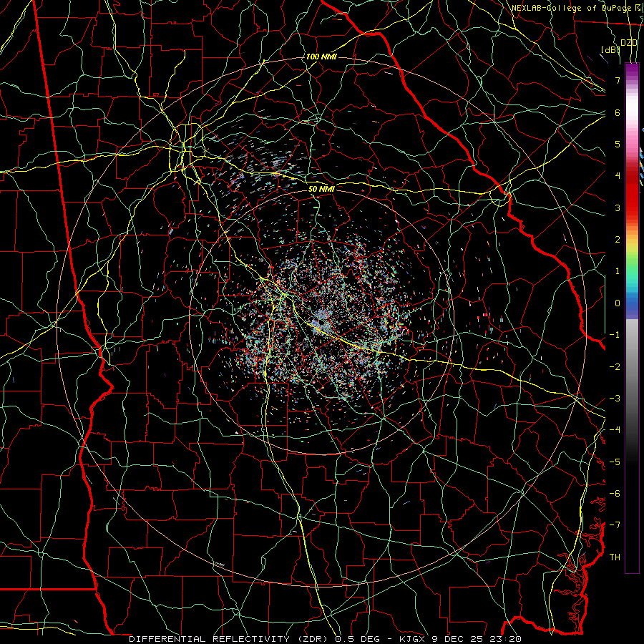Image resolution: width=644 pixels, height=644 pixels.
Task: Click the 7 value on the color scale
Action: (x=618, y=80)
